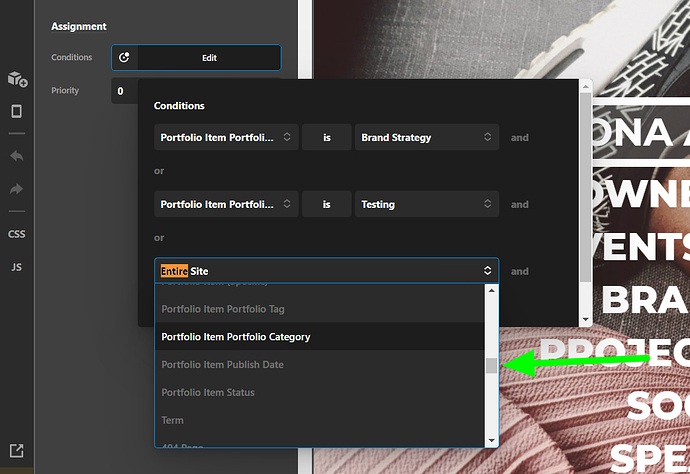Screen dimensions: 690x474
Task: Click 'or' below the Testing row
Action: tap(159, 238)
